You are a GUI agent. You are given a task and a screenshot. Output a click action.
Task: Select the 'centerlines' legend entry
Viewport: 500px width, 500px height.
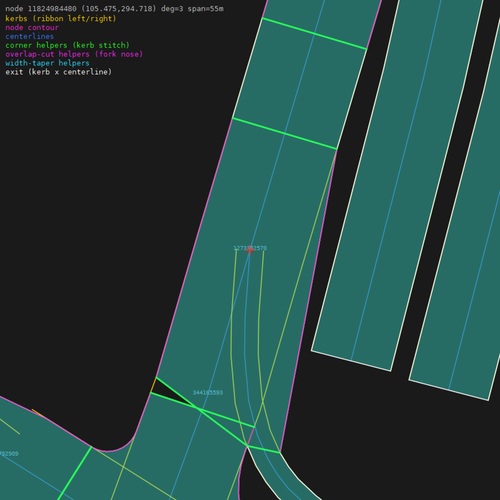pos(30,36)
